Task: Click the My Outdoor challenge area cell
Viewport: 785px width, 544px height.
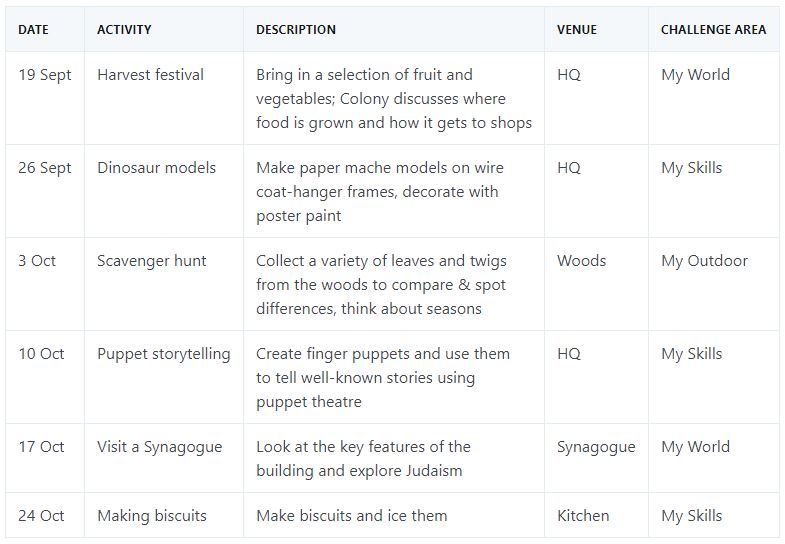Action: coord(704,261)
